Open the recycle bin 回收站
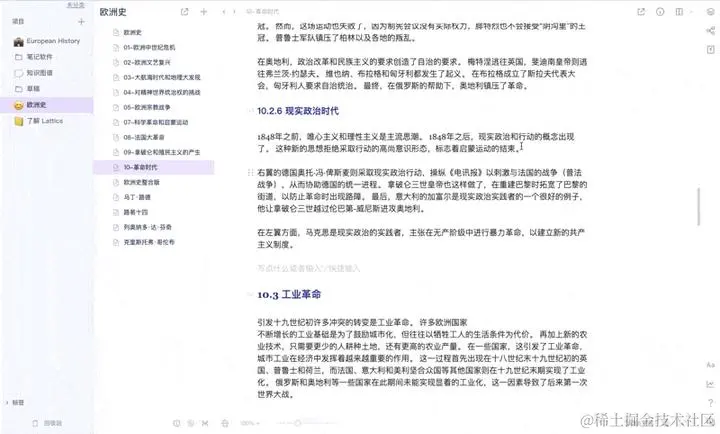The image size is (720, 434). 47,423
